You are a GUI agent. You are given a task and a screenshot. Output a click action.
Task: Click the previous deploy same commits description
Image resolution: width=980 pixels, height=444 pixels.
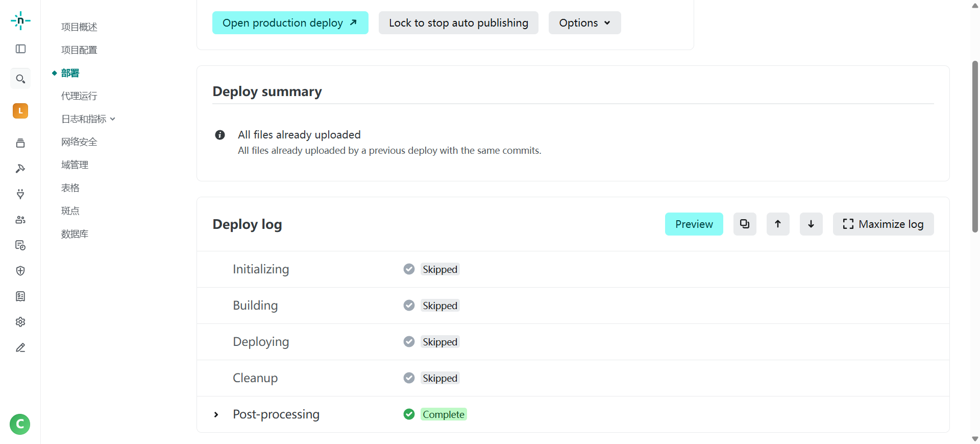389,151
